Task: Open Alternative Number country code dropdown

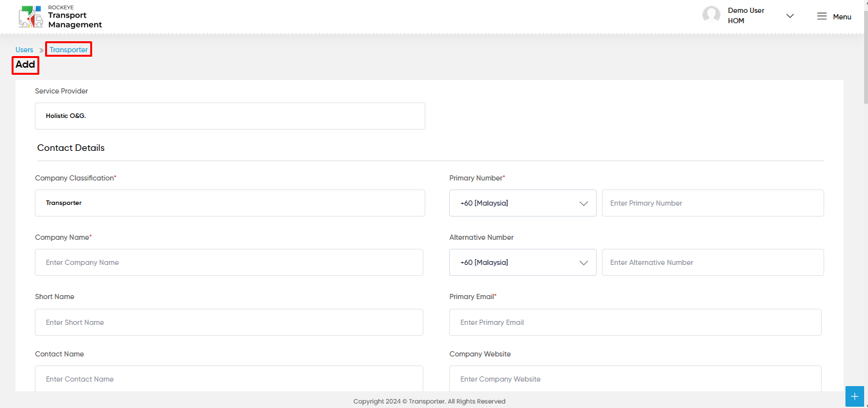Action: [x=523, y=262]
